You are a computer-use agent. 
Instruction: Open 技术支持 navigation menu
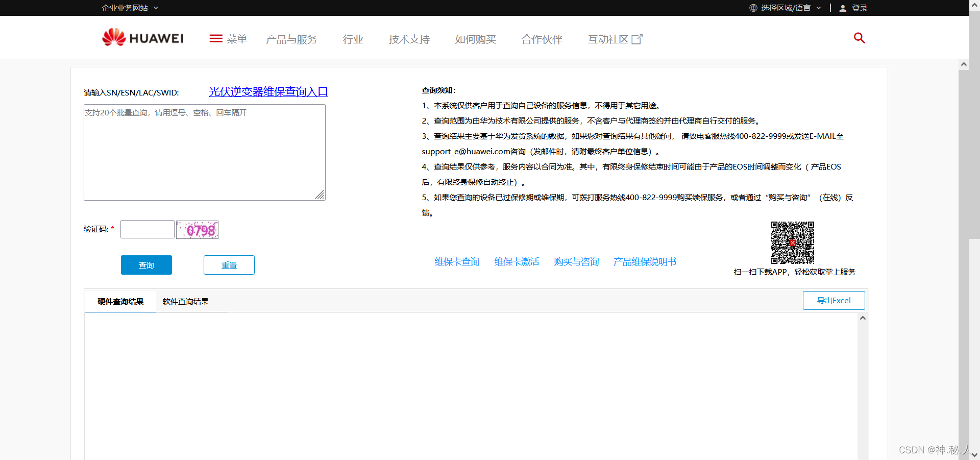tap(409, 39)
